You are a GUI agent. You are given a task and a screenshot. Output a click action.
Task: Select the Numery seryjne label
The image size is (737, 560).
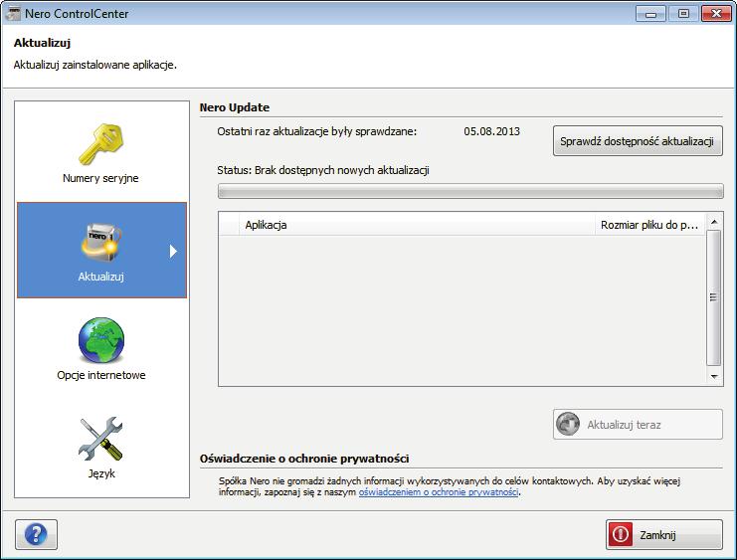[100, 178]
